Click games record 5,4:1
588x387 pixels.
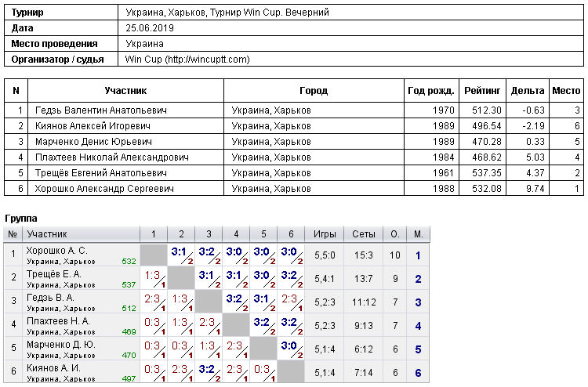point(325,279)
